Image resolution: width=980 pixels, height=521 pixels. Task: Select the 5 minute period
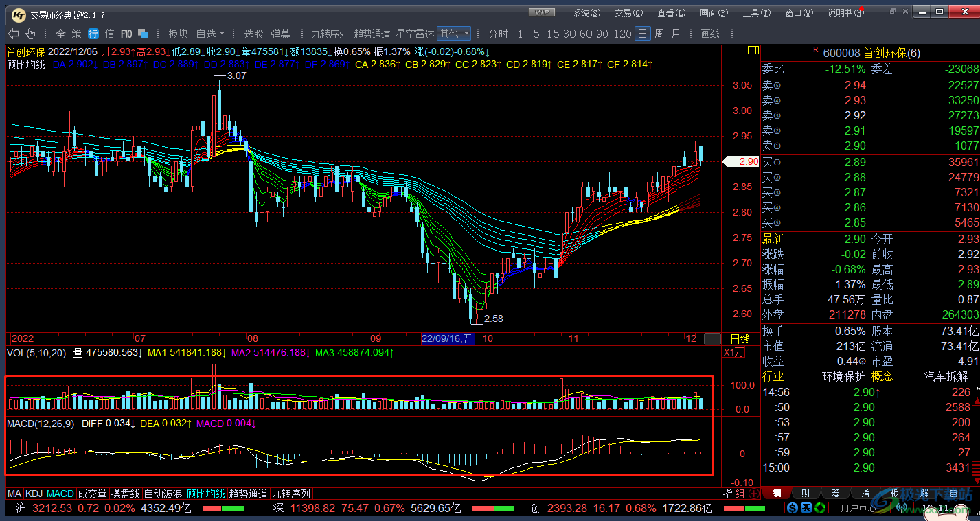point(536,34)
